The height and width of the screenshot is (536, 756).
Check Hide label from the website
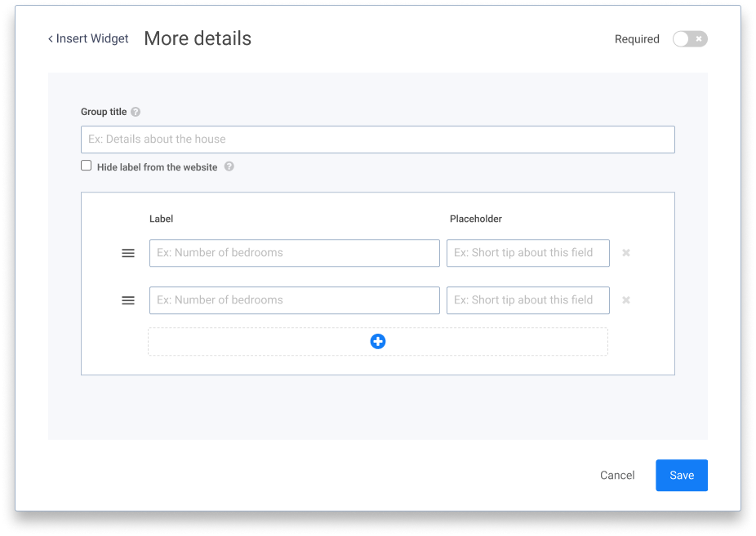[87, 166]
